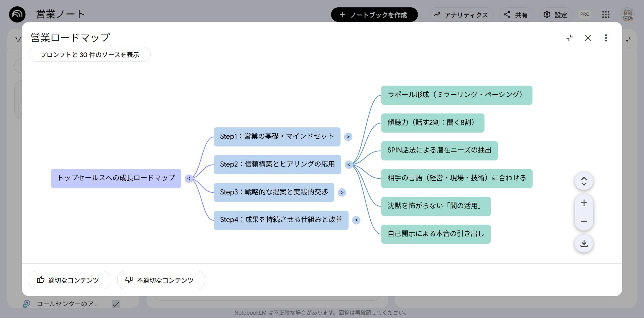Click 傾聴力（話す2割：聞く8割） node

433,123
